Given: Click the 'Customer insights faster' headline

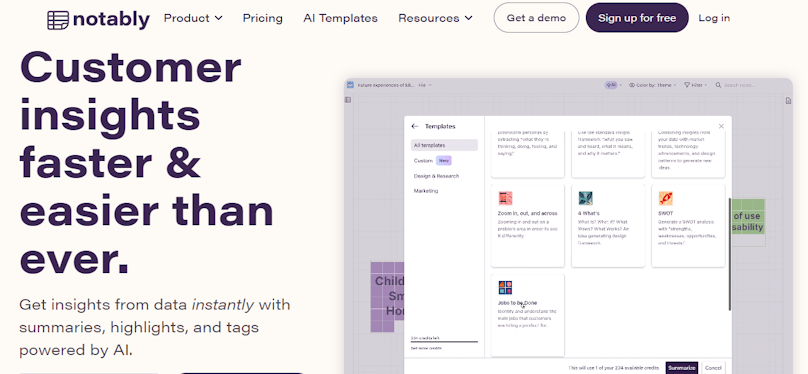Looking at the screenshot, I should coord(147,162).
